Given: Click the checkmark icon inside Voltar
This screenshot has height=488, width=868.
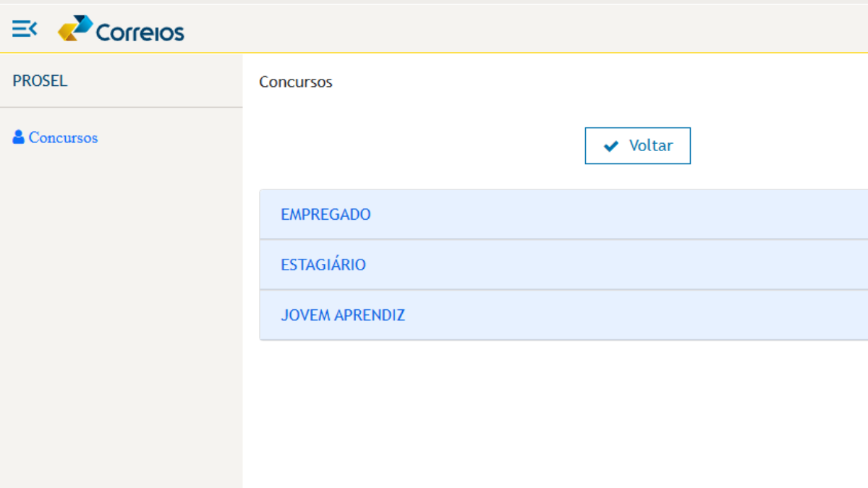Looking at the screenshot, I should point(611,146).
